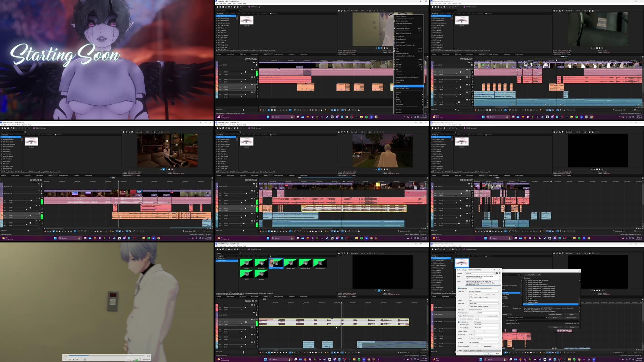
Task: Open File Explorer from the taskbar under the Render dialog
Action: pyautogui.click(x=569, y=359)
